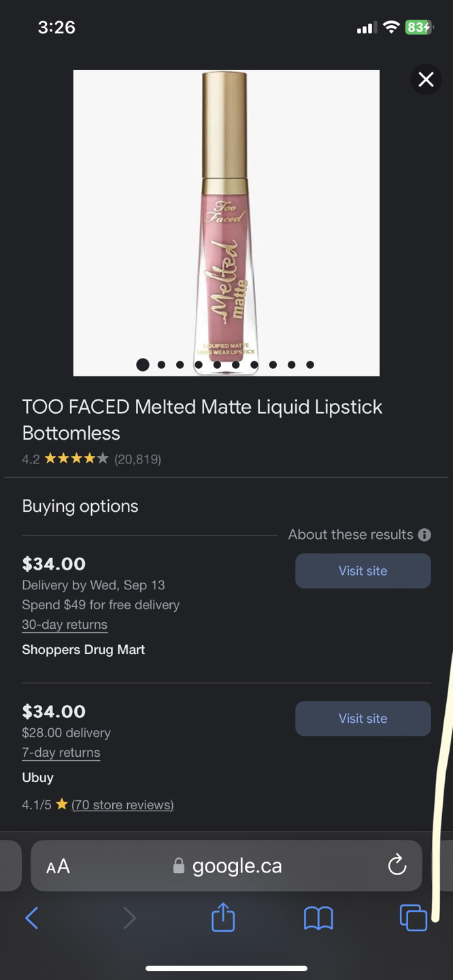
Task: Open Safari bookmarks book icon
Action: 318,918
